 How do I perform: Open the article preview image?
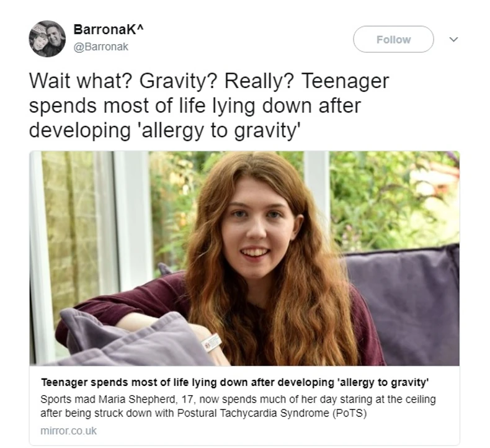click(244, 259)
